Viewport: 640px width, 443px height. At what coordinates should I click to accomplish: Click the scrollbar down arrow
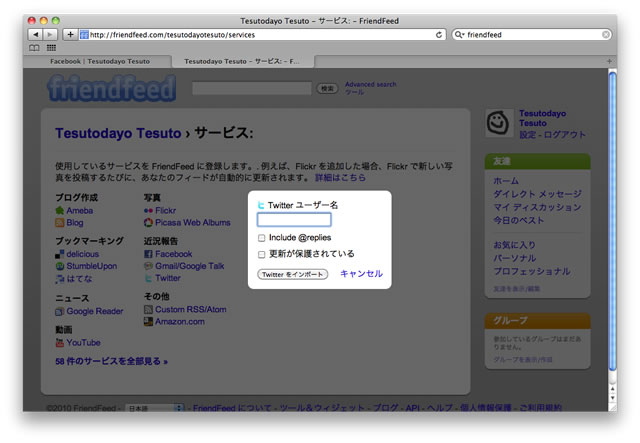612,398
